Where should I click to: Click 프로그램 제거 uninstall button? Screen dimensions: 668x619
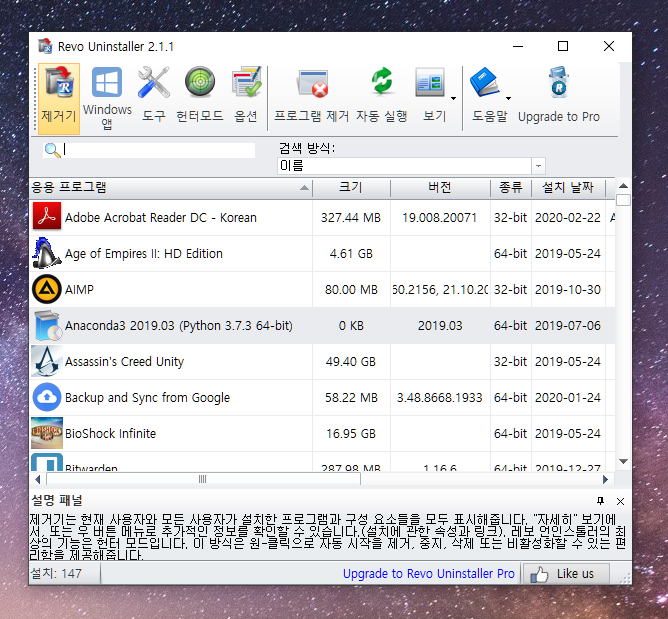311,95
